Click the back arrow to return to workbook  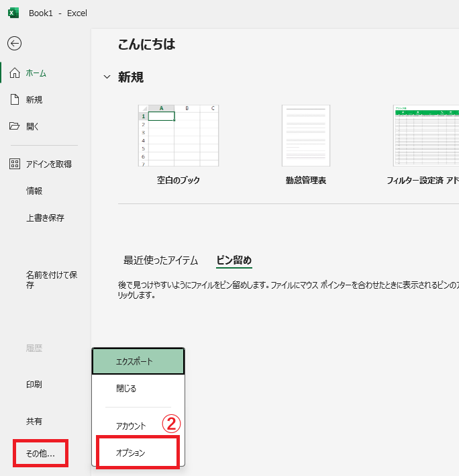point(14,44)
